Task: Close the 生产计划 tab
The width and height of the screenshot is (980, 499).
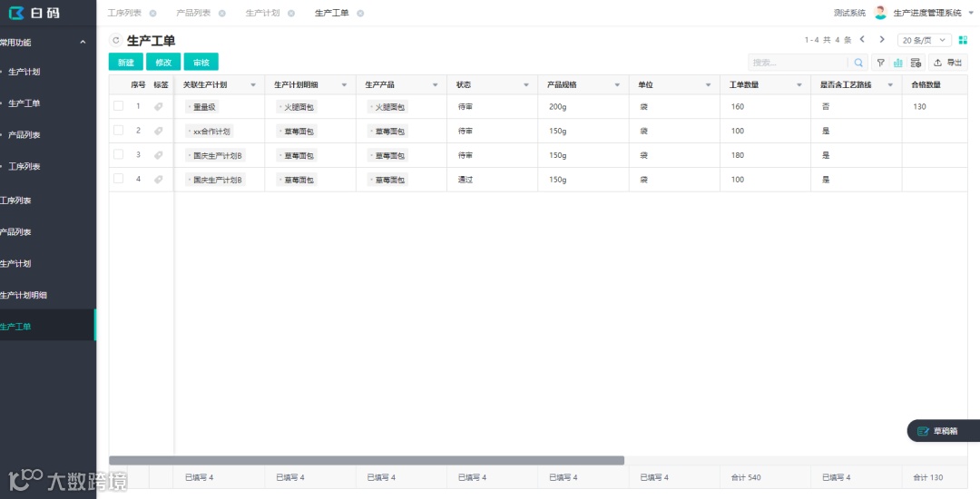Action: (x=291, y=13)
